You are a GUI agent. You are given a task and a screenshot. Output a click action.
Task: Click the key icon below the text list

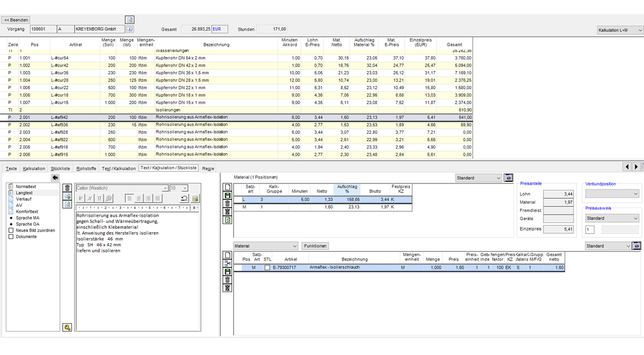click(67, 328)
